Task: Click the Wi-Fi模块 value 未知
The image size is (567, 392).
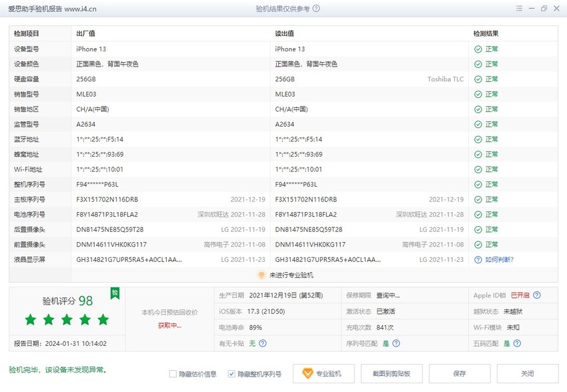Action: tap(513, 328)
